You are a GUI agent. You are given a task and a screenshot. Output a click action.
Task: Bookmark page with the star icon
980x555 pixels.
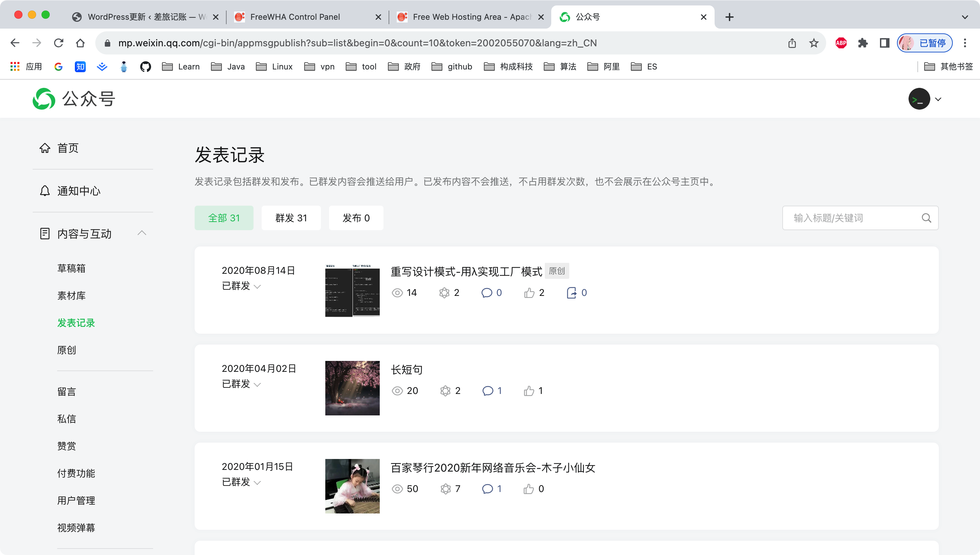(x=814, y=43)
